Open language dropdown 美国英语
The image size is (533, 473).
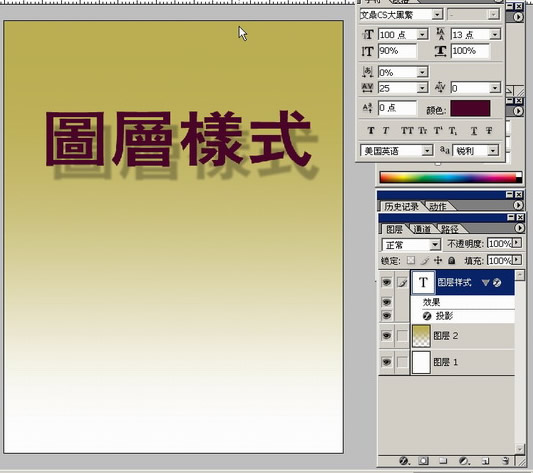pyautogui.click(x=427, y=150)
